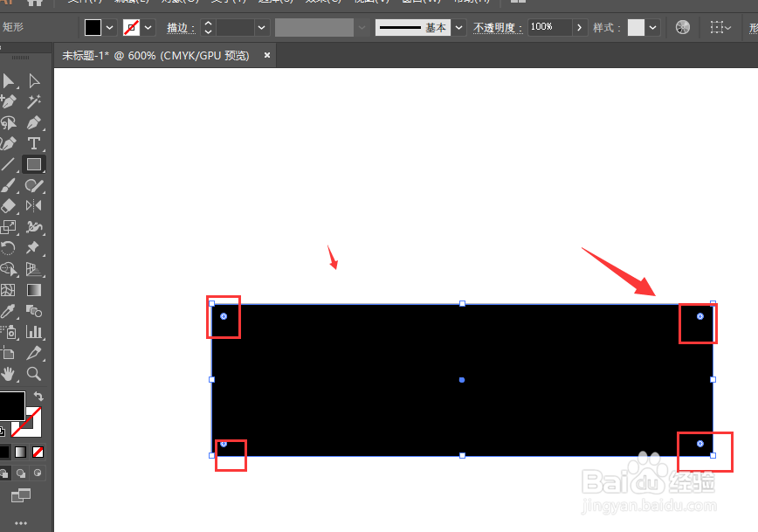Image resolution: width=758 pixels, height=532 pixels.
Task: Expand the 基本 brush definition dropdown
Action: (458, 28)
